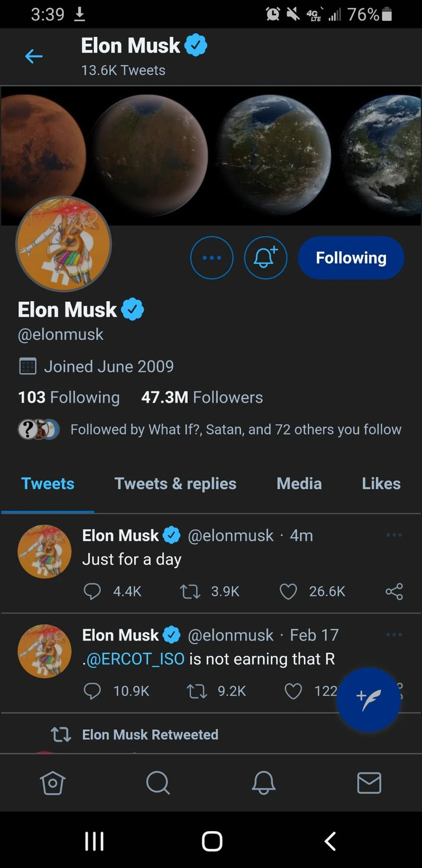Toggle the Following button

pyautogui.click(x=351, y=258)
